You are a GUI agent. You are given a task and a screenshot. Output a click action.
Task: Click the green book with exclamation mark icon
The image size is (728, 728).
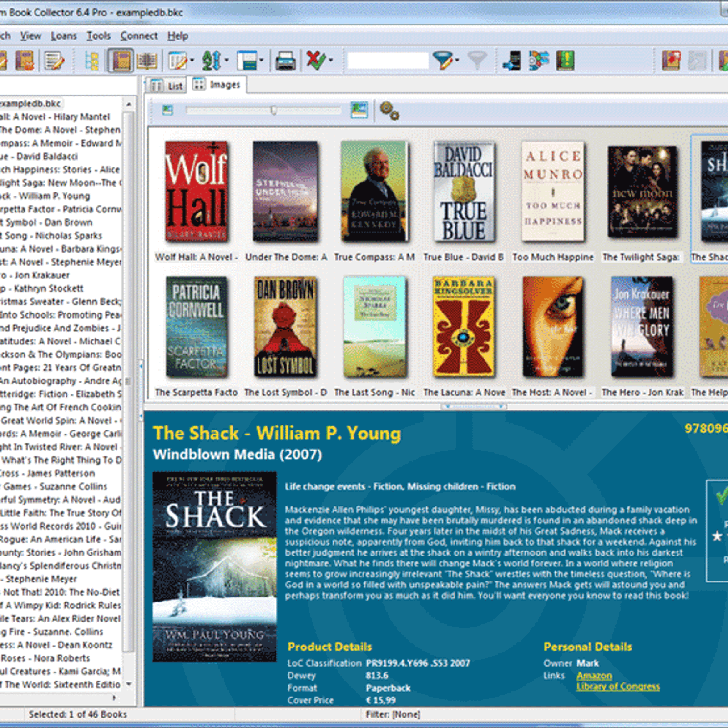click(565, 61)
